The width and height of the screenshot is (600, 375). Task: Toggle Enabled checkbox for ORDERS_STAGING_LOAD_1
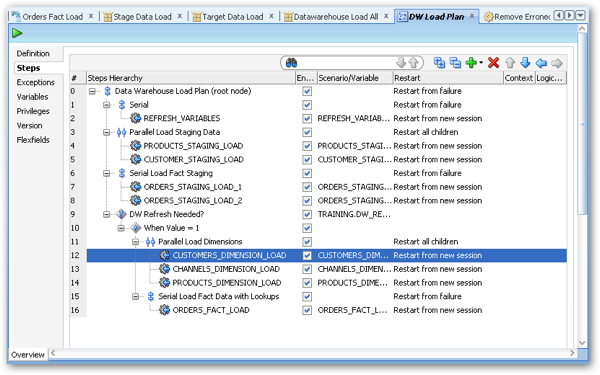pyautogui.click(x=307, y=187)
